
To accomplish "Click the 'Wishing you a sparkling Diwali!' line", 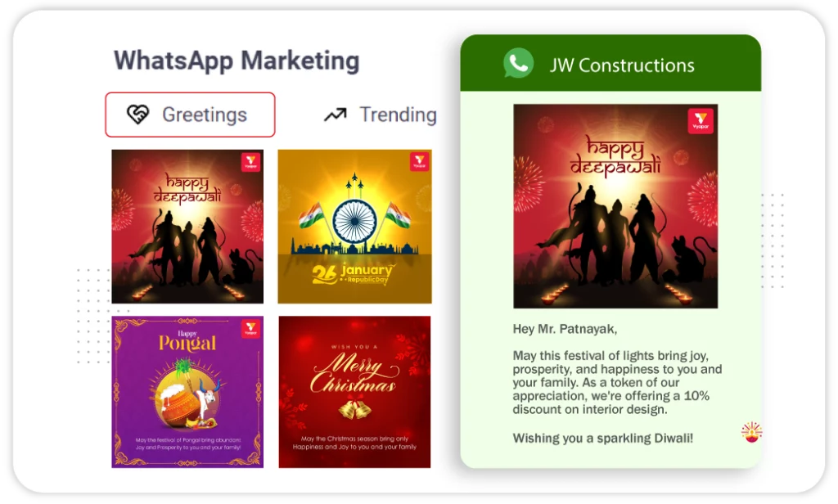I will (603, 439).
